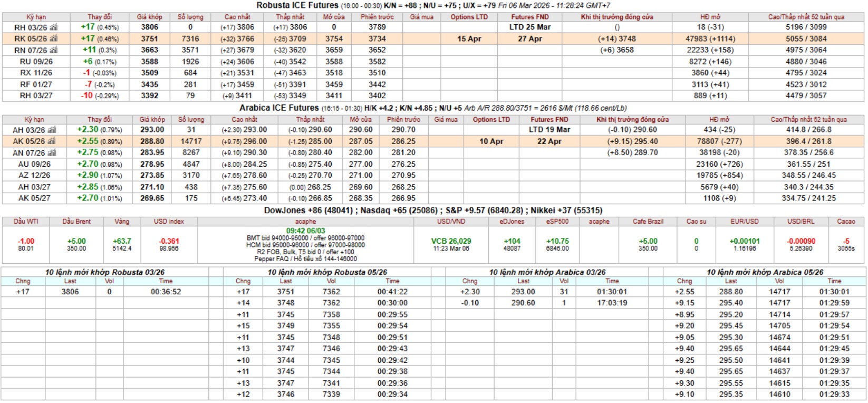The width and height of the screenshot is (868, 403).
Task: Click the "22 Apr" futures FND date
Action: click(x=549, y=141)
